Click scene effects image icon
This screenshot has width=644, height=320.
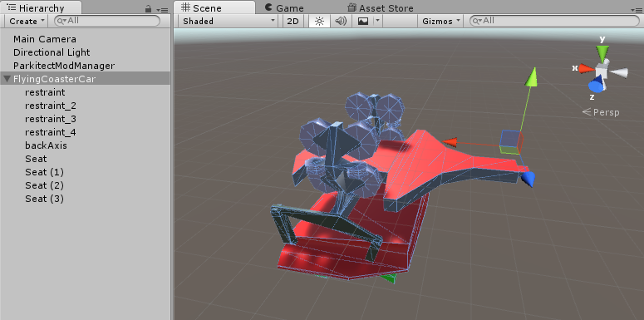coord(363,22)
